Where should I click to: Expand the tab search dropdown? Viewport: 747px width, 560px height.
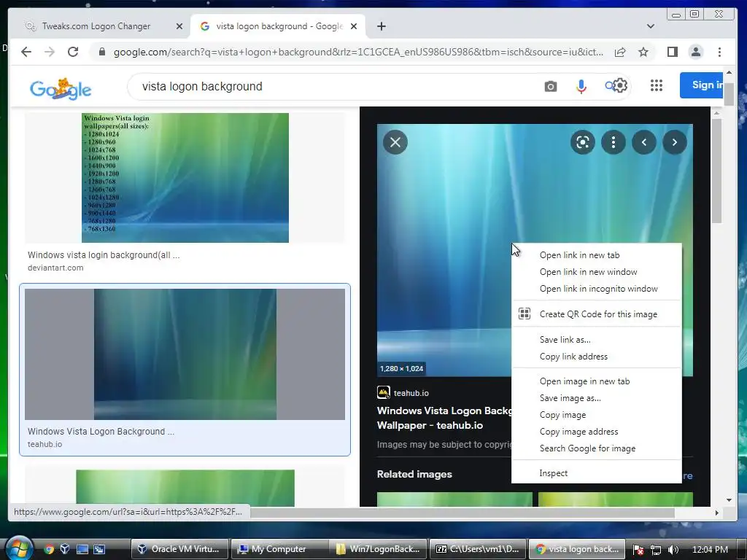click(650, 26)
